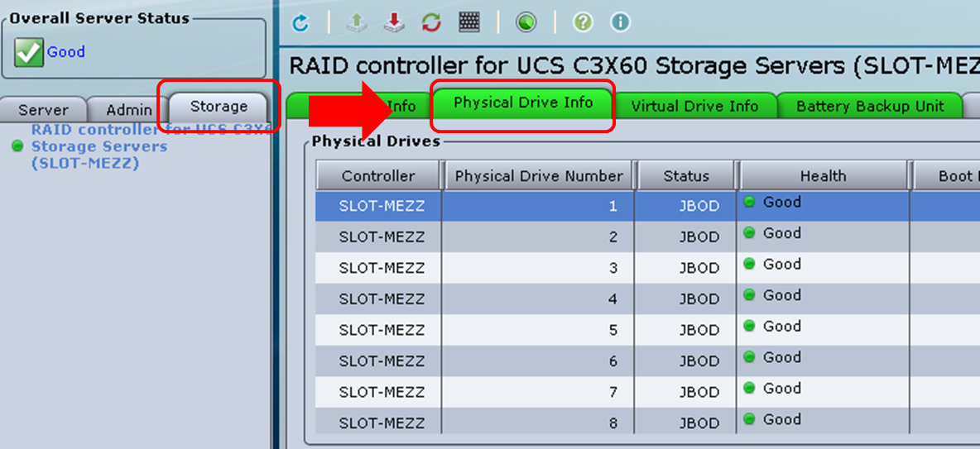
Task: Sort by the Controller column header
Action: 377,176
